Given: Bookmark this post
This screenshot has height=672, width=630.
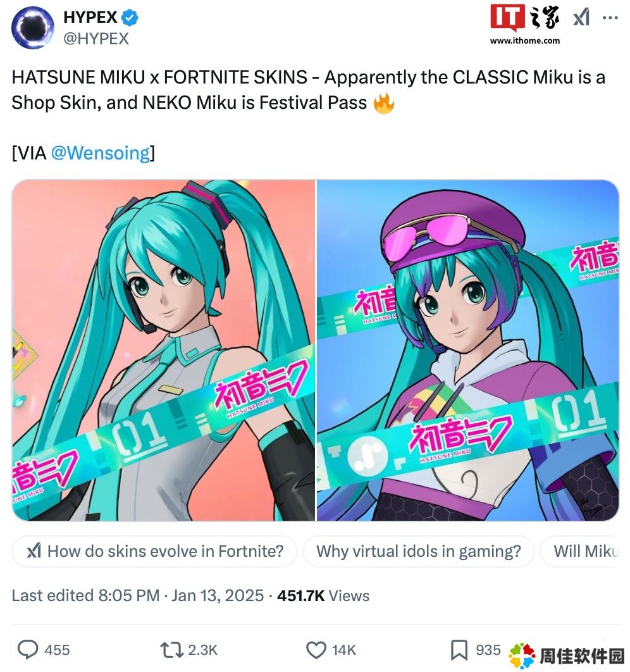Looking at the screenshot, I should [459, 650].
